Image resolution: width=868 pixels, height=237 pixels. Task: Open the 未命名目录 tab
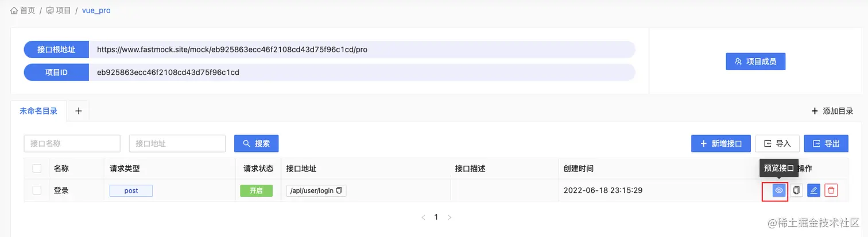pos(38,112)
